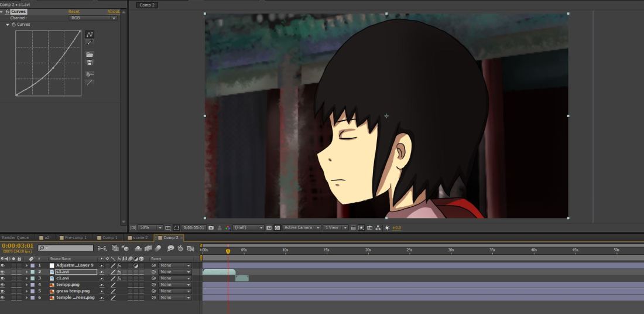Hide the tempp.png layer

[2, 285]
